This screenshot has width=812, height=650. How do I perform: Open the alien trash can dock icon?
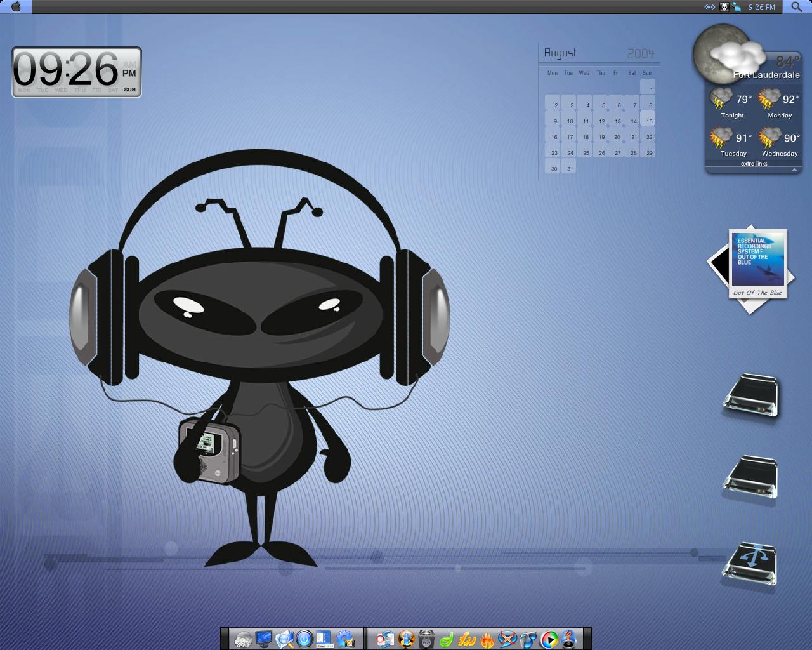click(426, 639)
